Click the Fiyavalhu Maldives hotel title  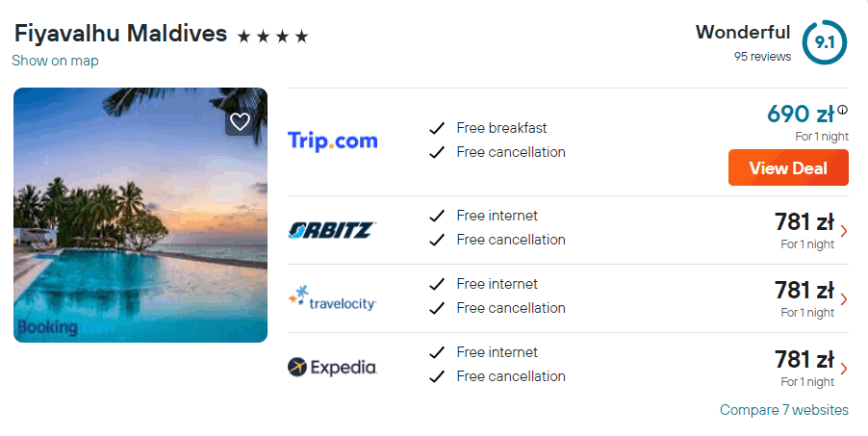pyautogui.click(x=120, y=34)
